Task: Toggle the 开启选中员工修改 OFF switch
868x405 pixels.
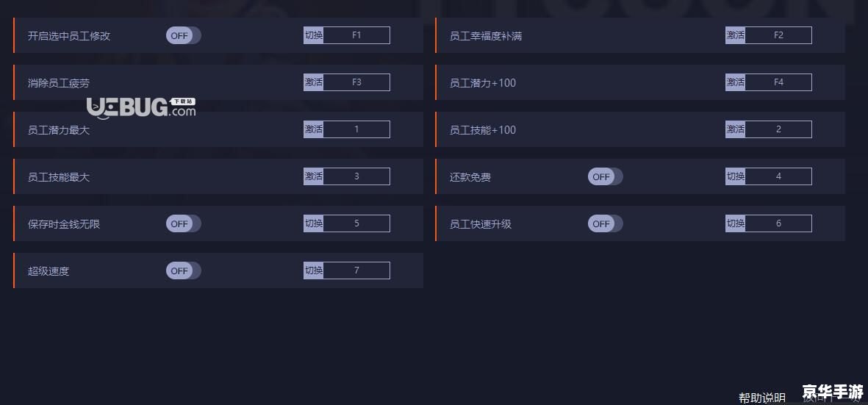Action: pos(183,35)
